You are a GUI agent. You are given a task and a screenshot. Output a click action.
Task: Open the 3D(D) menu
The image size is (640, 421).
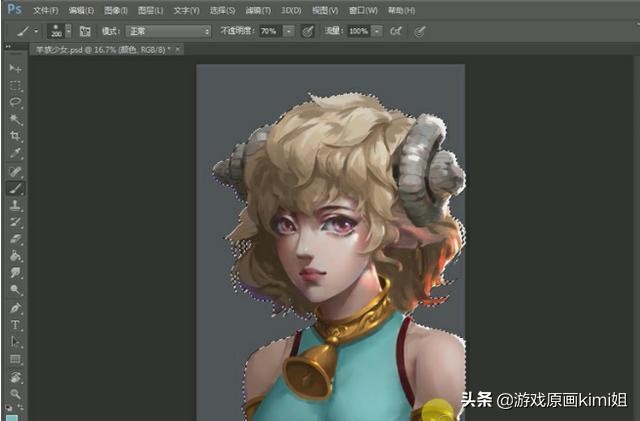pos(291,11)
